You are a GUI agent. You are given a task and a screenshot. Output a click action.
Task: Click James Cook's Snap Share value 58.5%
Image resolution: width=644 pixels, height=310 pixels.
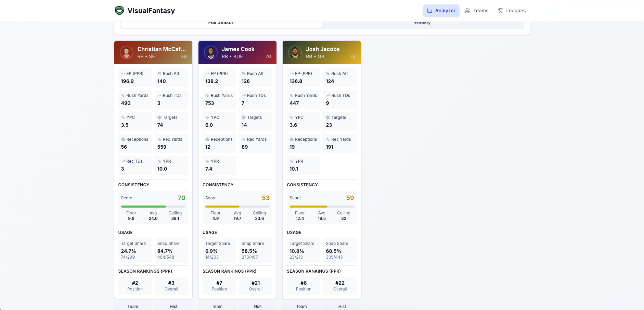coord(249,251)
